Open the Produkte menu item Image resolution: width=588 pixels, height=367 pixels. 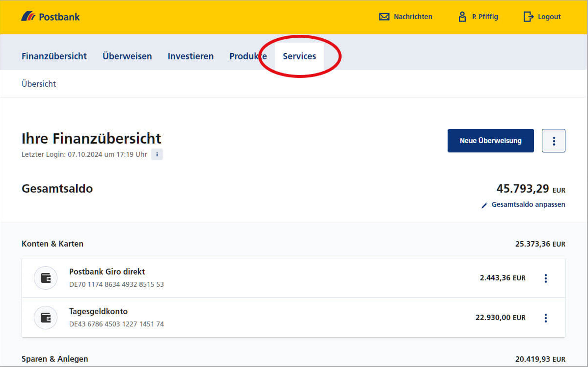(x=247, y=56)
